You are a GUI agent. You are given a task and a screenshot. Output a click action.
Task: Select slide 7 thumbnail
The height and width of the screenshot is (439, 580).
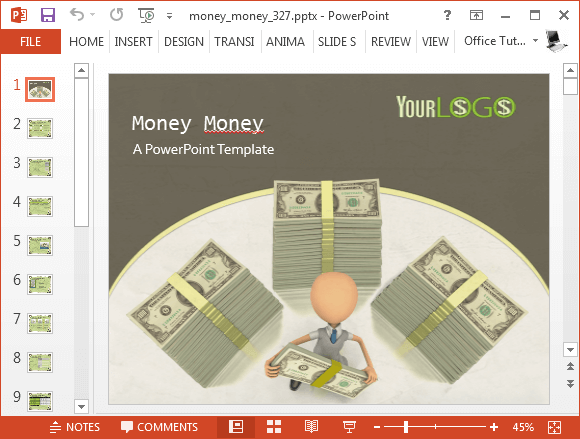click(x=40, y=323)
